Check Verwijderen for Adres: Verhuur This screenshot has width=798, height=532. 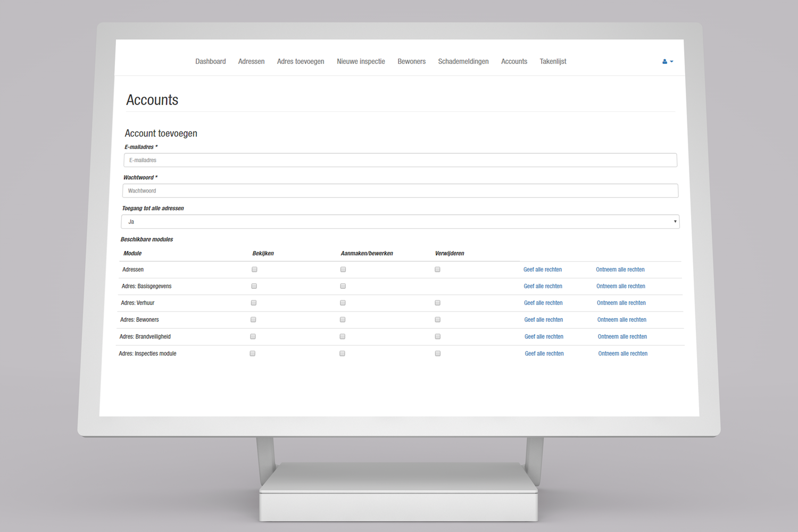tap(437, 303)
